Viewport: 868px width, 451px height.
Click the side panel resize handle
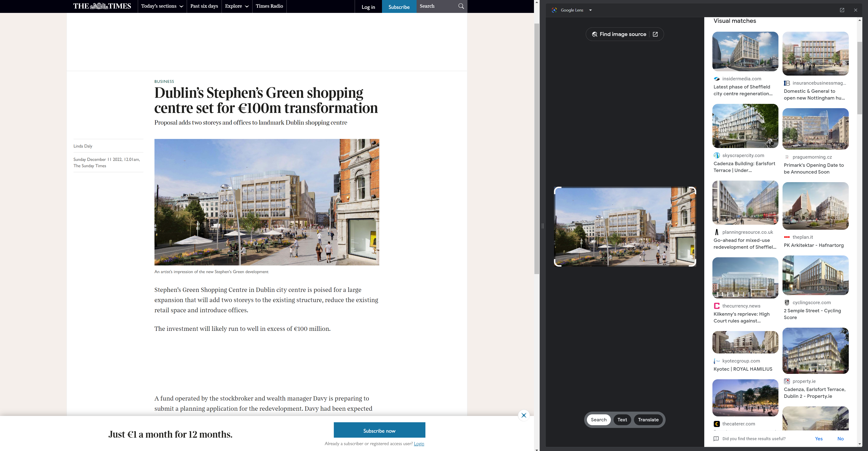542,225
